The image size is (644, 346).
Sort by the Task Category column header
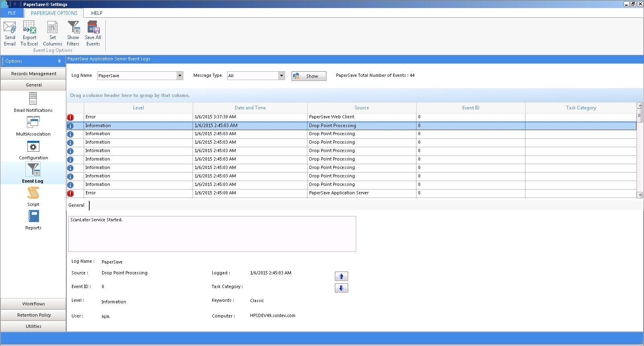(x=581, y=108)
